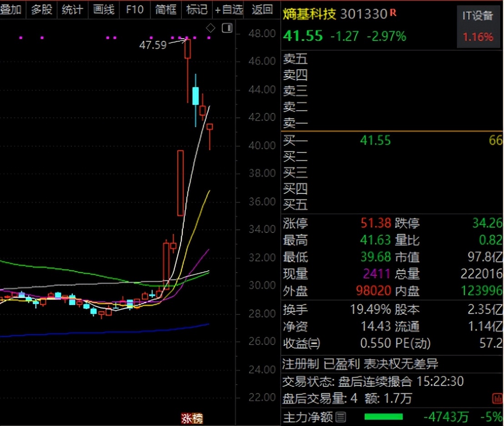Click the 47.59 high price label
Screen dimensions: 504x426
[x=152, y=45]
